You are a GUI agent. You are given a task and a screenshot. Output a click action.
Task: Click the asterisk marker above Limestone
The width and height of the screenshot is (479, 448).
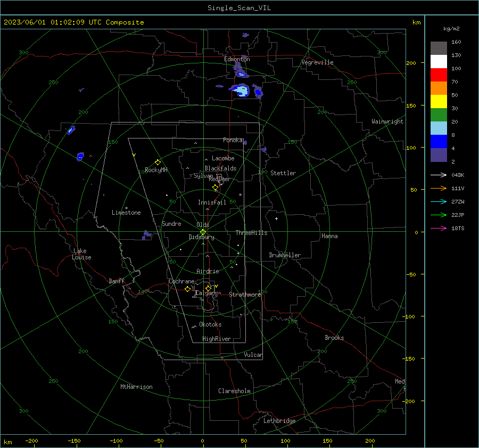coord(126,208)
